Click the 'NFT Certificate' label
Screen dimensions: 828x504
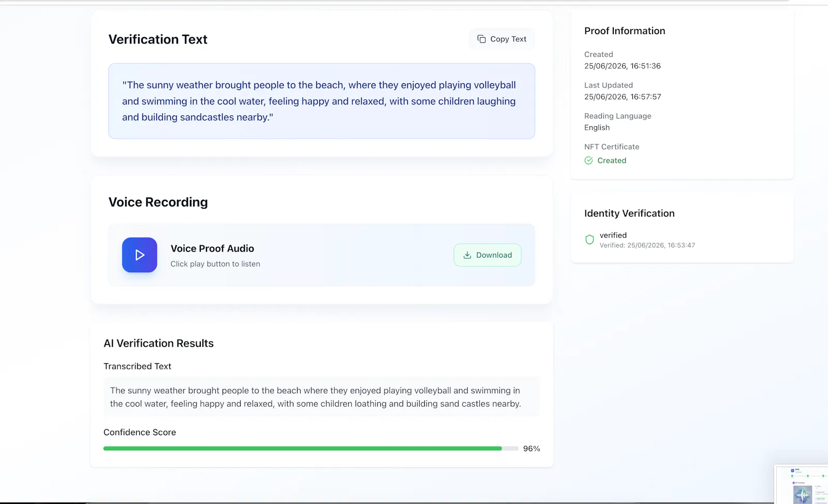click(612, 146)
